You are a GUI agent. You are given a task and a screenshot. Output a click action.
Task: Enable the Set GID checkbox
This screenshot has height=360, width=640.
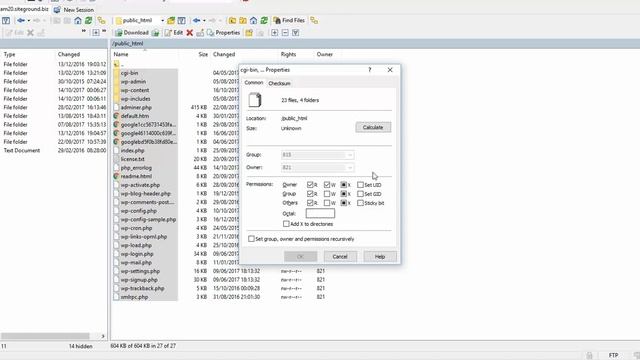[360, 194]
